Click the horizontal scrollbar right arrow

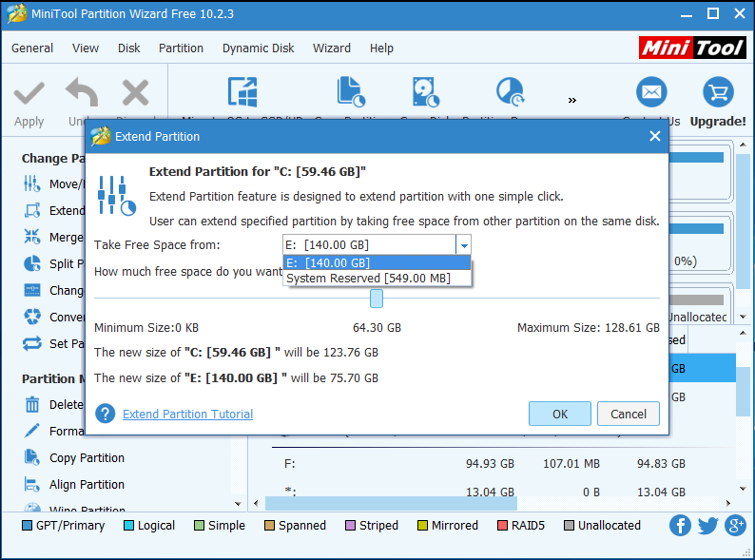pos(728,503)
